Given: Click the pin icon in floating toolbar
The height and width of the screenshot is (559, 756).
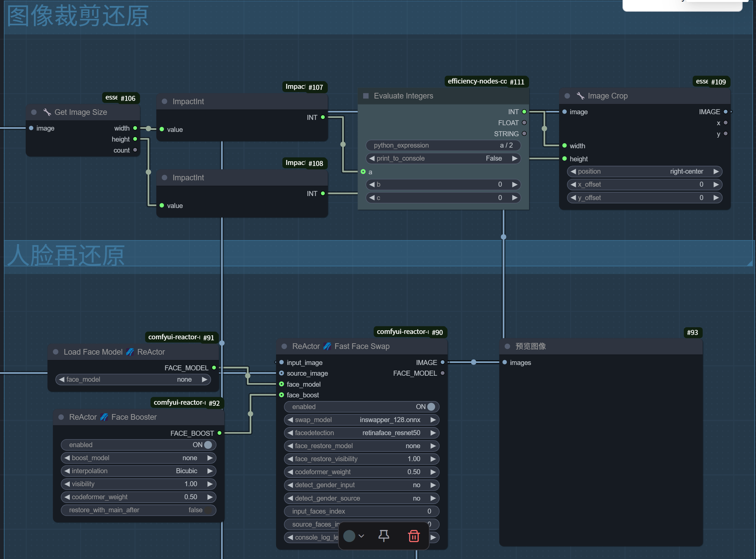Looking at the screenshot, I should (383, 536).
